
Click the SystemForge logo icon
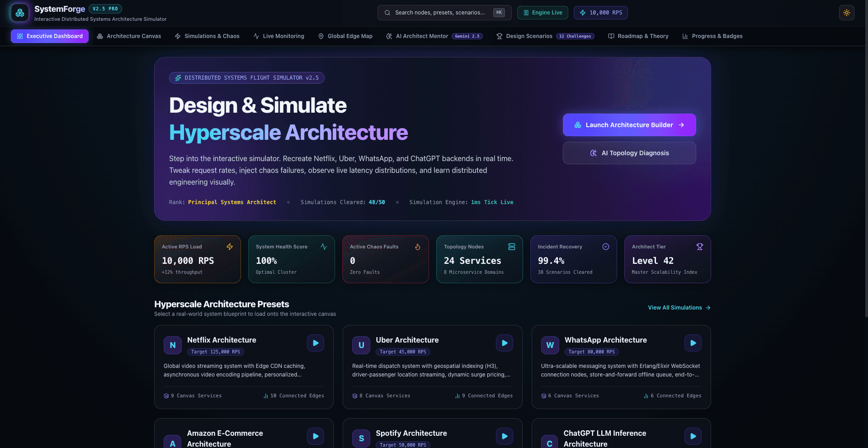click(20, 13)
